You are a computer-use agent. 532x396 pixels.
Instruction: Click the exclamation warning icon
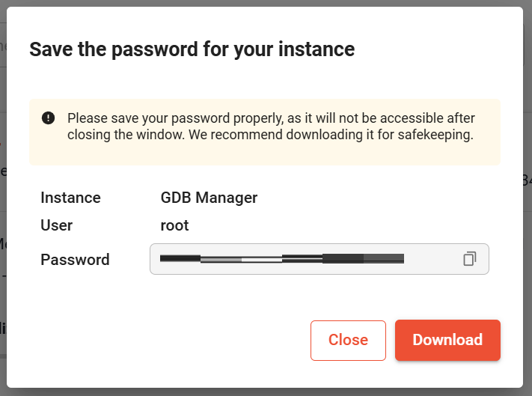pos(48,118)
